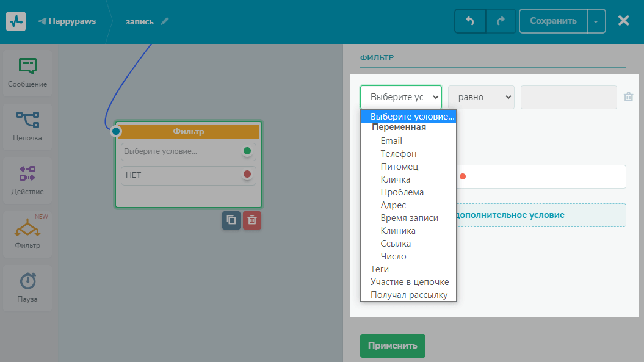The height and width of the screenshot is (362, 644).
Task: Open the Happypaws bot breadcrumb
Action: tap(67, 21)
